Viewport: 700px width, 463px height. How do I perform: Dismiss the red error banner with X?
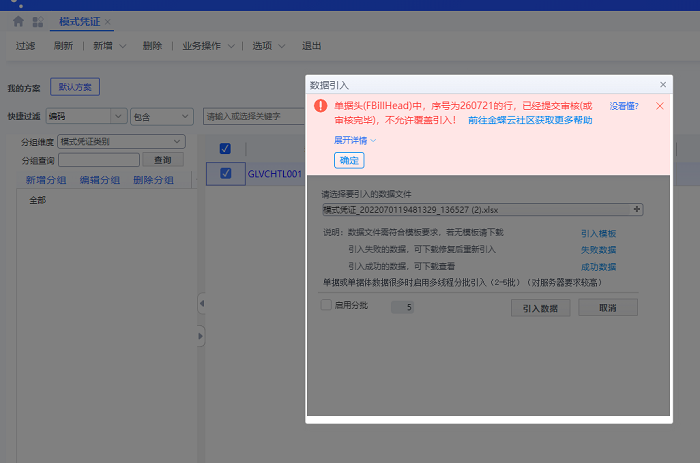coord(660,105)
